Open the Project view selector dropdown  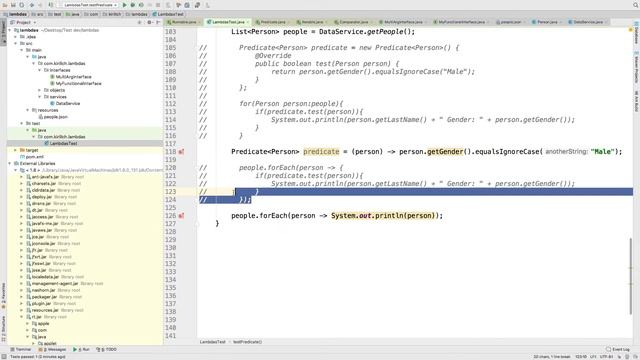[23, 22]
